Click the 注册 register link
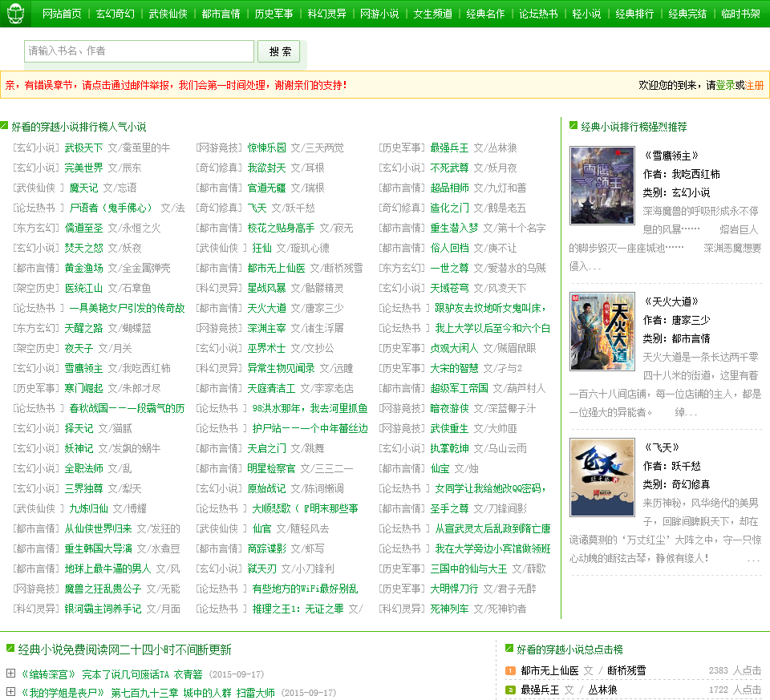 click(x=754, y=86)
